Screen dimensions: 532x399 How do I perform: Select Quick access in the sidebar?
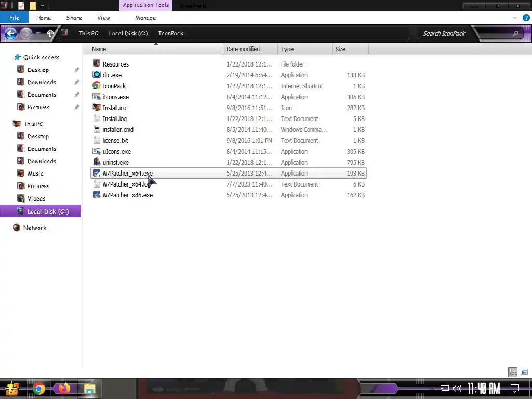tap(41, 57)
